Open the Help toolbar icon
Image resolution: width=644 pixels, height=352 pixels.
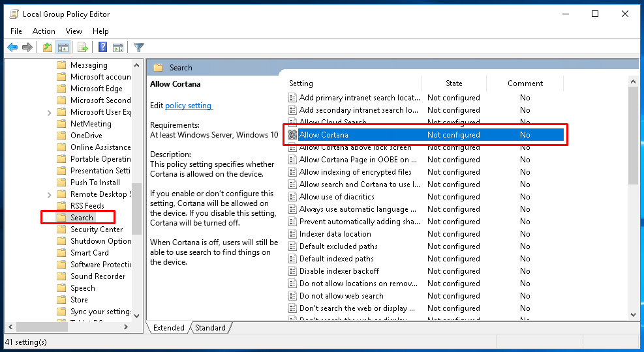coord(102,48)
